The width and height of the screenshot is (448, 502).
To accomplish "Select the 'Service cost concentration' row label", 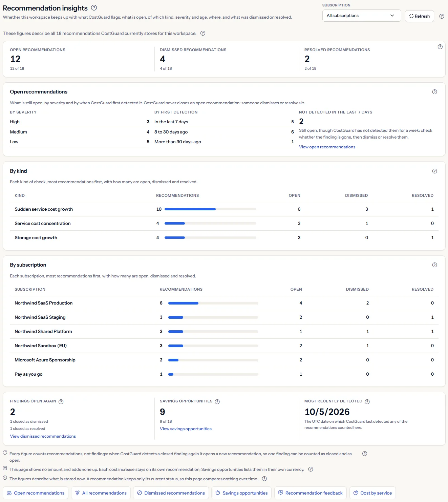I will click(43, 224).
